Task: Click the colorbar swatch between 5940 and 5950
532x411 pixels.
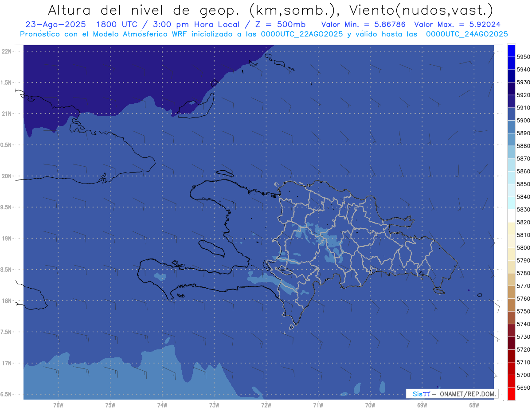Action: coord(511,63)
